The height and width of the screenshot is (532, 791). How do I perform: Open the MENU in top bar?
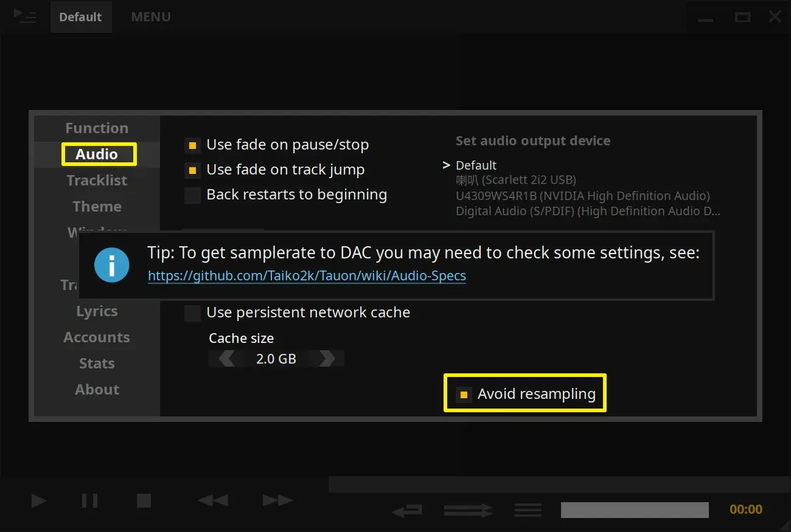[x=151, y=17]
